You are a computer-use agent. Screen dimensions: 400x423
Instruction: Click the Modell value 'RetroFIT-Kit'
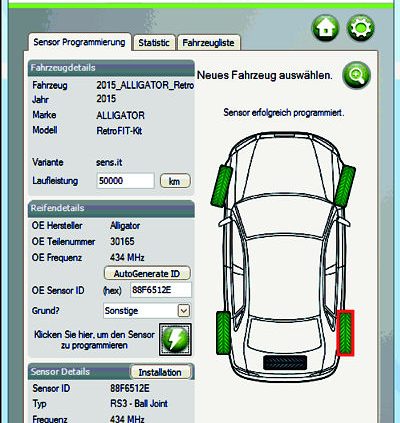(119, 131)
